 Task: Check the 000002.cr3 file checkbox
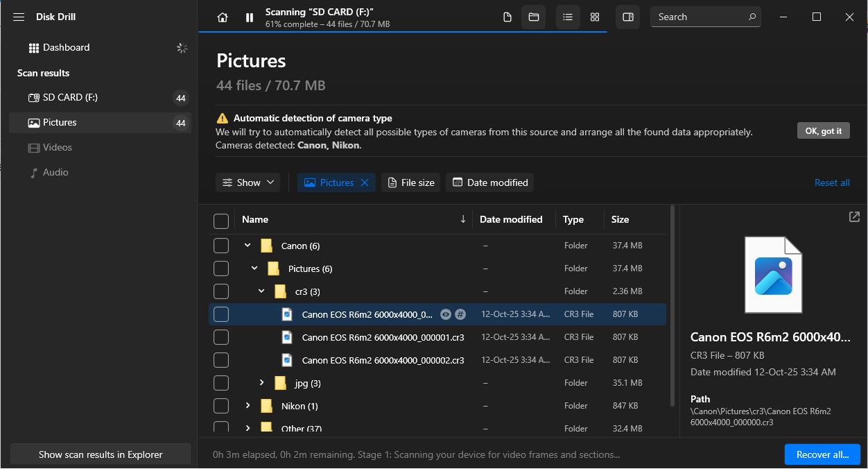coord(221,360)
